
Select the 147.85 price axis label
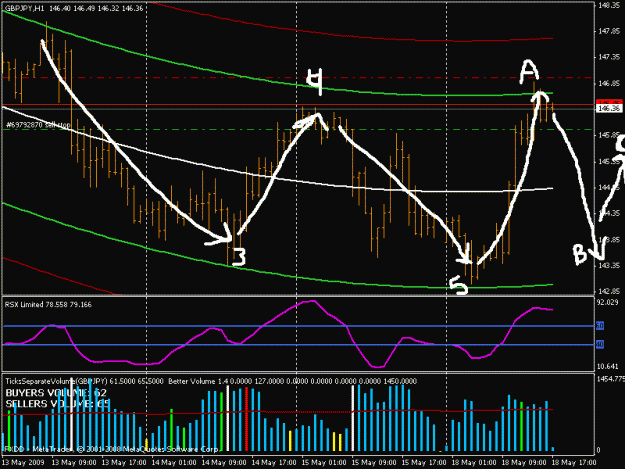[609, 31]
